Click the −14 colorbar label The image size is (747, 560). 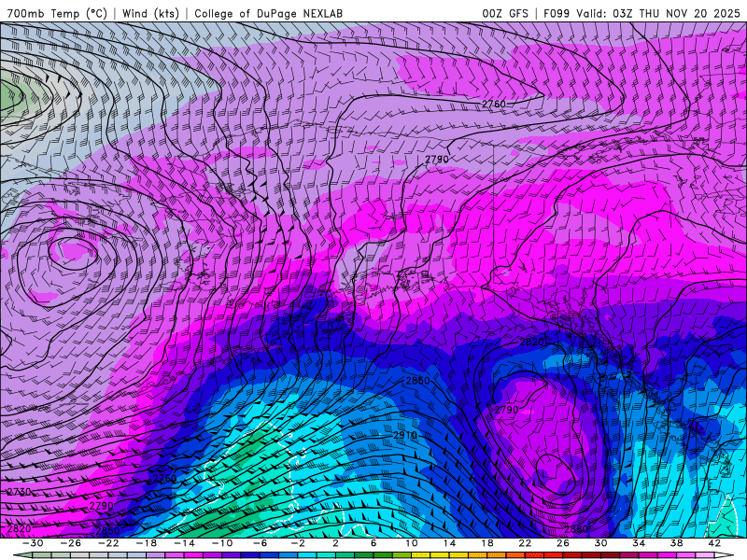click(x=184, y=543)
